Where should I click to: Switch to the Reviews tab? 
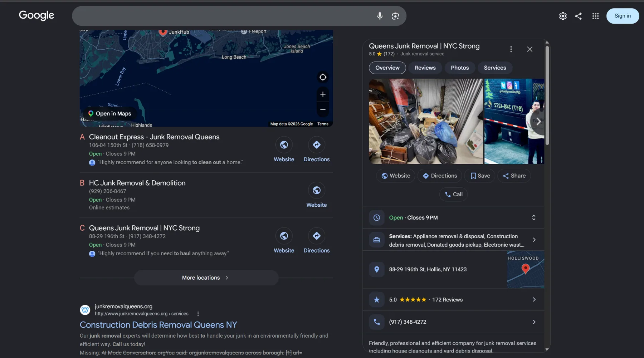coord(425,68)
